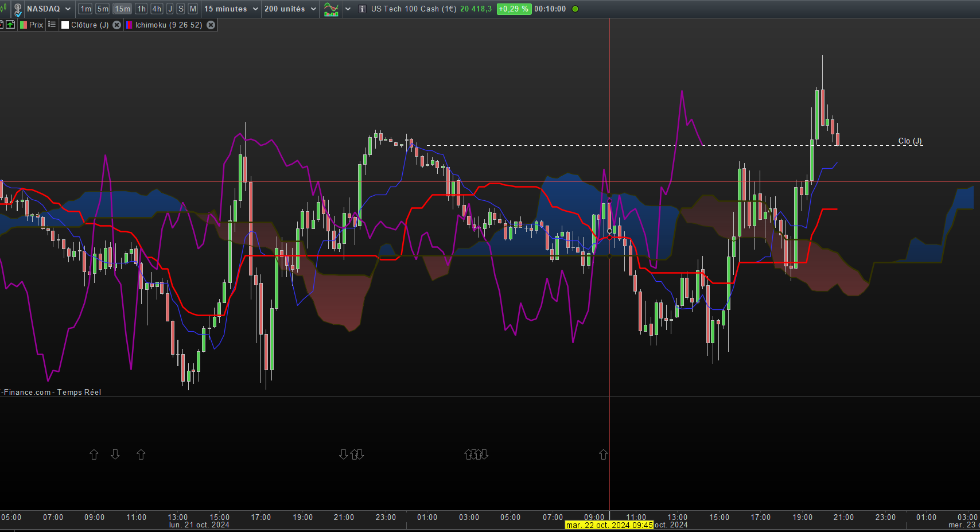Switch to the 1h timeframe
This screenshot has height=532, width=980.
coord(141,9)
